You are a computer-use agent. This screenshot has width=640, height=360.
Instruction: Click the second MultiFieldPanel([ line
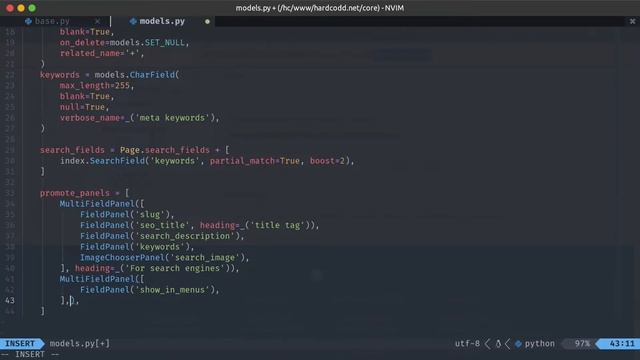pos(102,279)
